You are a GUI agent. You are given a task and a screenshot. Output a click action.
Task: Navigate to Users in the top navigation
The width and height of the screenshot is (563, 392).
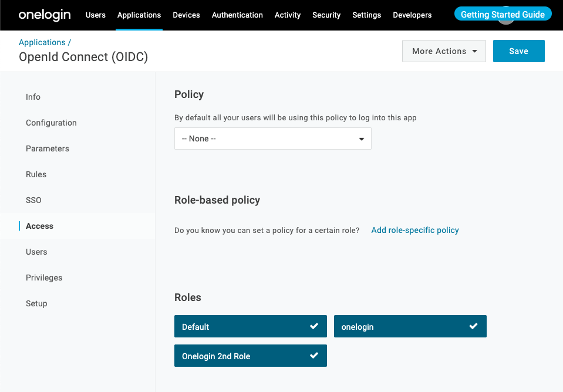pos(95,15)
